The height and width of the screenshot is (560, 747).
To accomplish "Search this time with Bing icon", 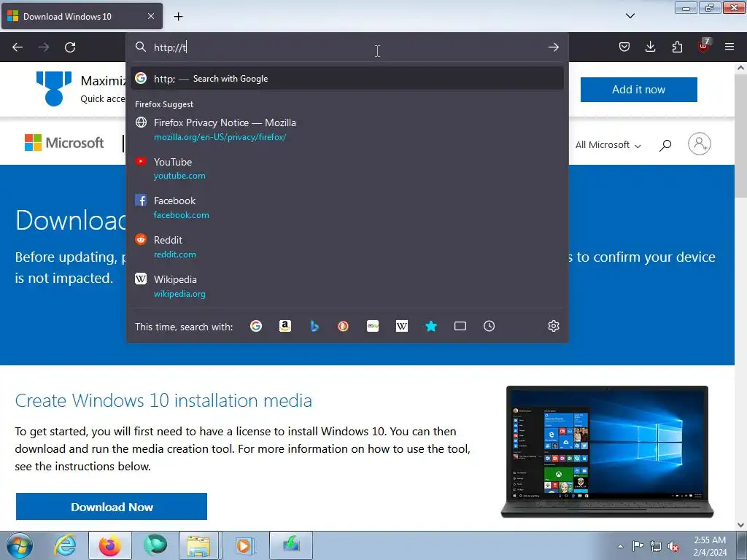I will point(314,326).
